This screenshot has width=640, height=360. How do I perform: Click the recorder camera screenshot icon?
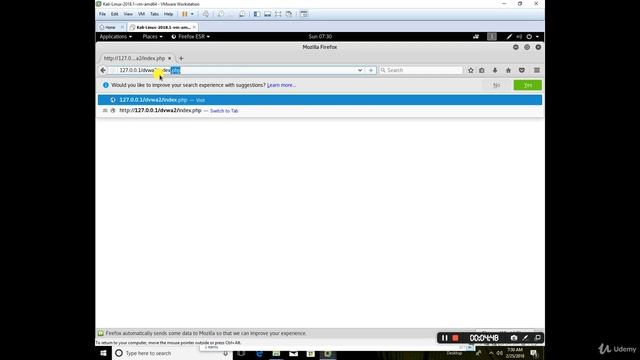[514, 338]
